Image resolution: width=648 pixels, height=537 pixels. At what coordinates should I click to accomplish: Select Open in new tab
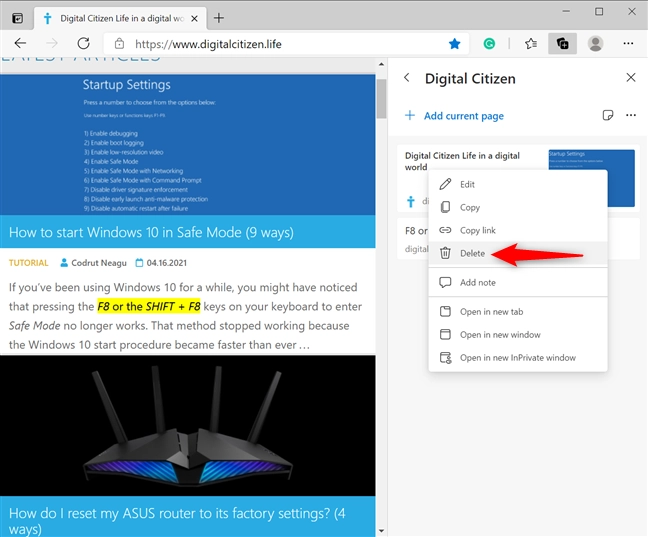tap(518, 312)
